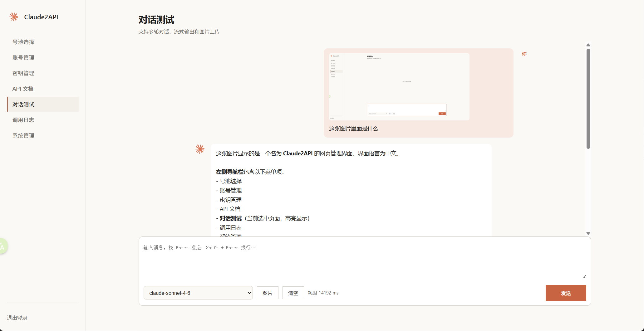Click the Claude2API title text
This screenshot has width=644, height=331.
(41, 17)
